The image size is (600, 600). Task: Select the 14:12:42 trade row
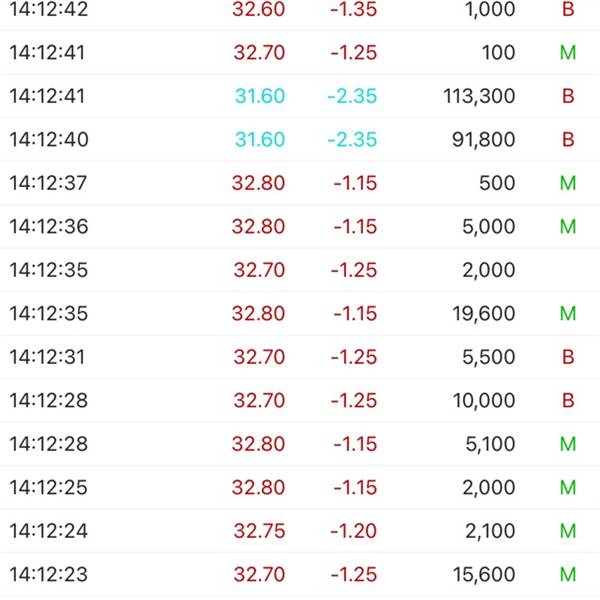(300, 10)
